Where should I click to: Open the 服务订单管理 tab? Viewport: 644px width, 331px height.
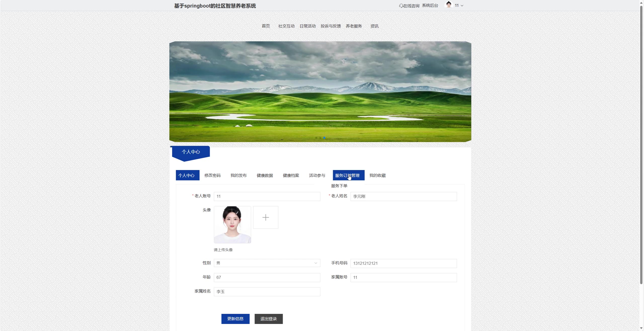coord(348,175)
